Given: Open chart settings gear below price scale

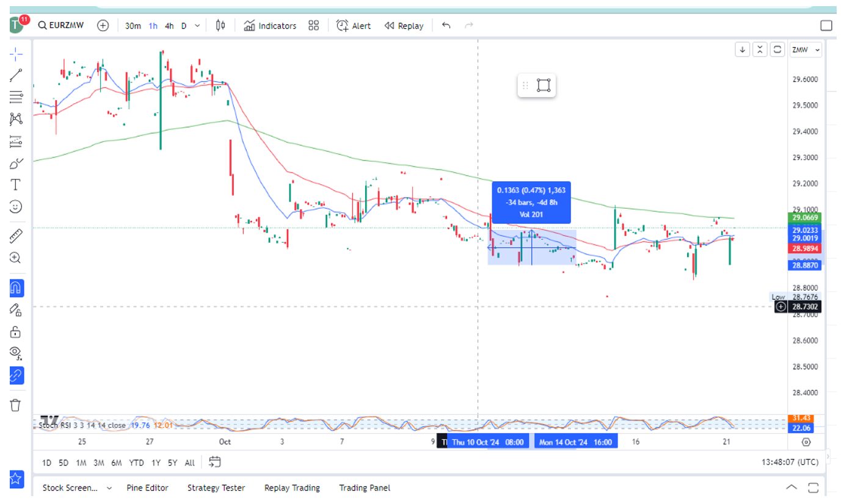Looking at the screenshot, I should [x=806, y=442].
